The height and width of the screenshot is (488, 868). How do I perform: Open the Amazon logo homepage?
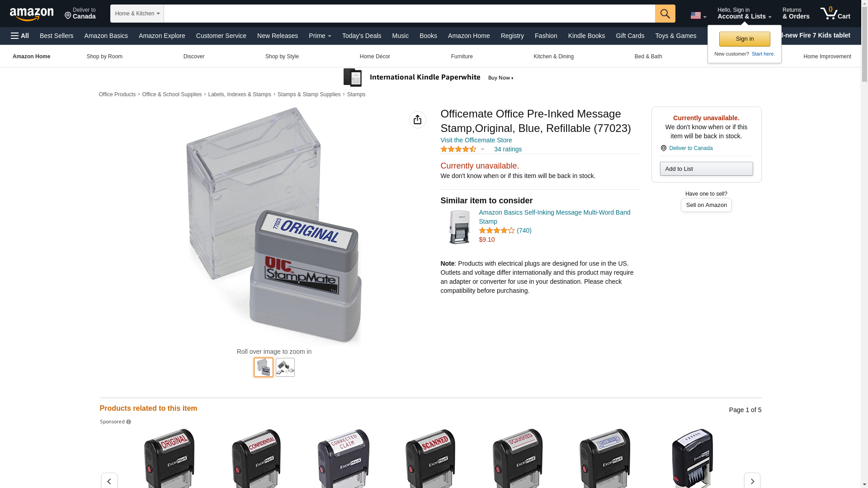[32, 14]
